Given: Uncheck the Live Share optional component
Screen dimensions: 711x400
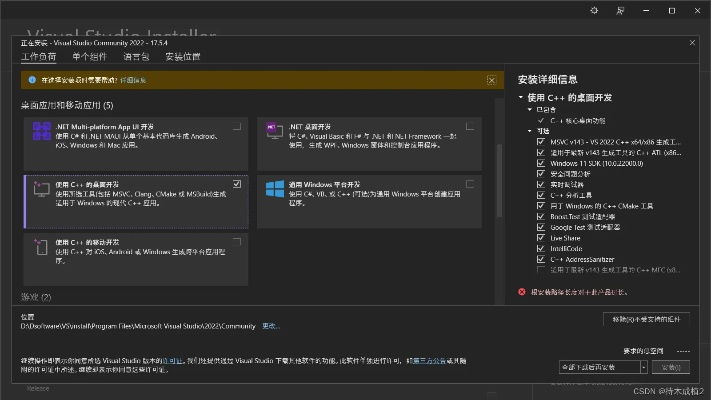Looking at the screenshot, I should [541, 238].
